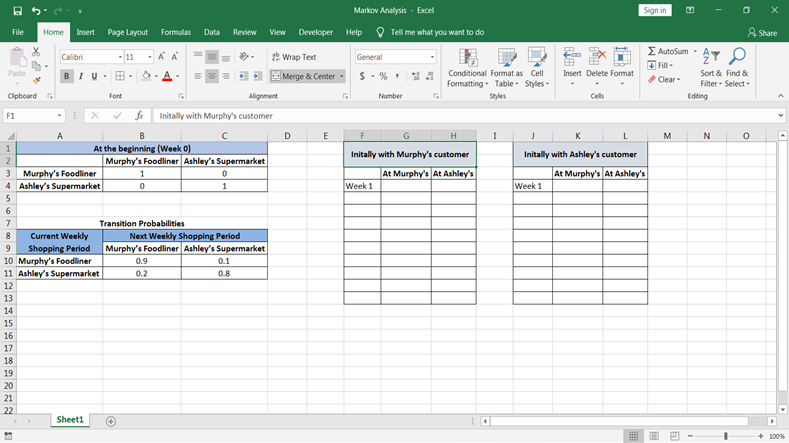Click Tell me what you want to do

tap(437, 32)
